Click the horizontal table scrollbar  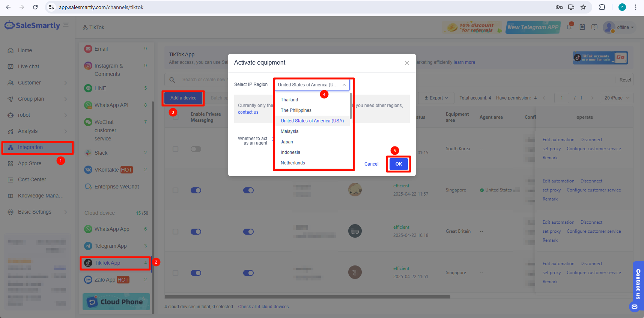307,297
